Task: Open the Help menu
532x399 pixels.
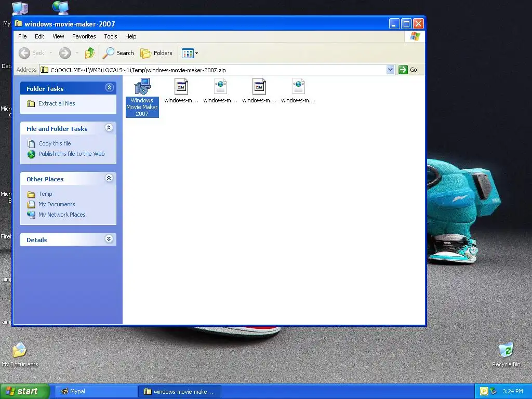Action: point(130,36)
